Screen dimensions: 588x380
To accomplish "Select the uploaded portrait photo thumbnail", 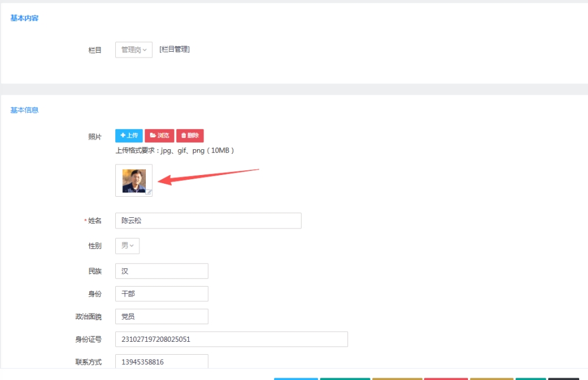I will coord(133,180).
